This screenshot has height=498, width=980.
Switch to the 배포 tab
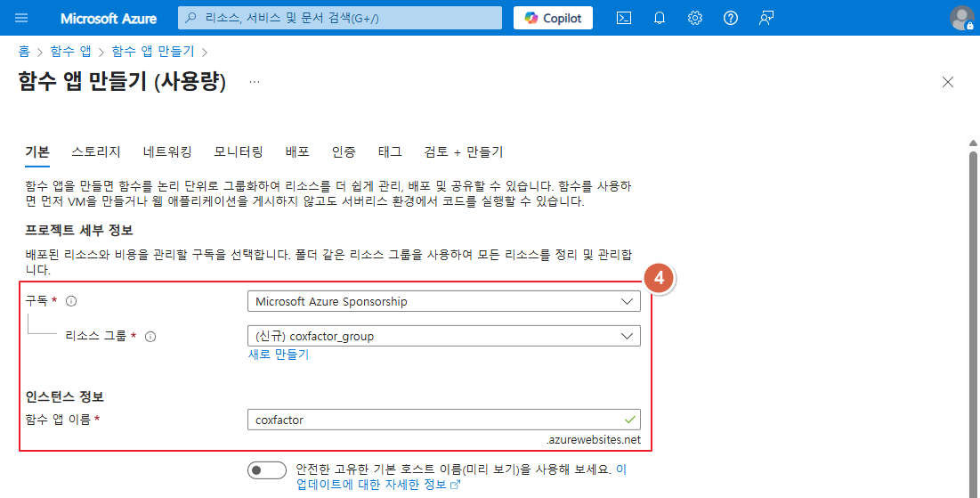click(297, 152)
